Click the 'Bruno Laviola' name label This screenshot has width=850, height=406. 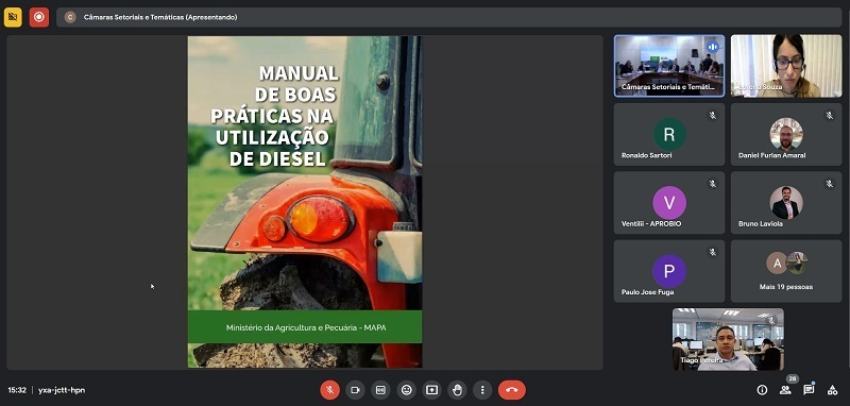pos(761,223)
